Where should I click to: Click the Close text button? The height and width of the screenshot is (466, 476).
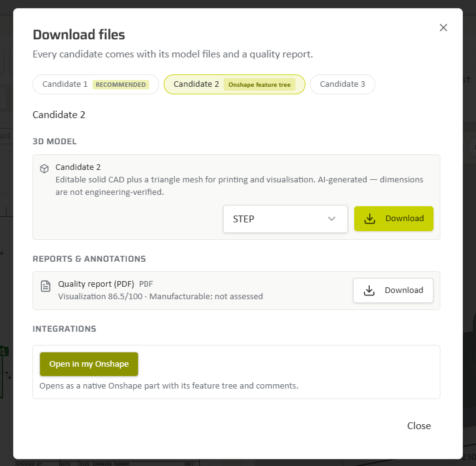point(419,425)
